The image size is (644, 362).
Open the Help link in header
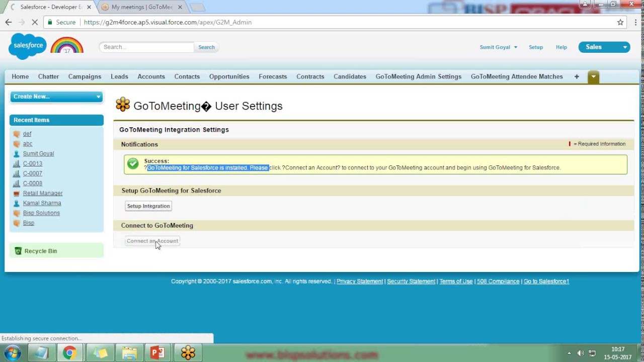(x=561, y=47)
